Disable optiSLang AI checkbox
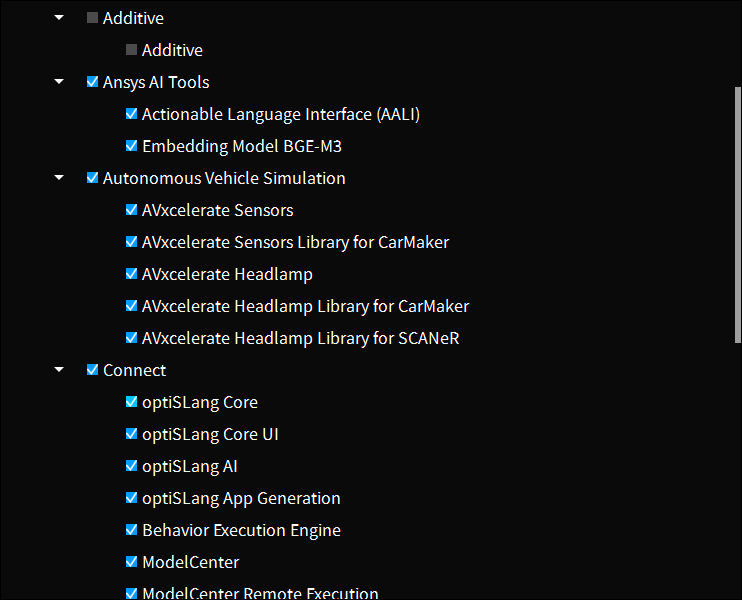 (x=131, y=466)
